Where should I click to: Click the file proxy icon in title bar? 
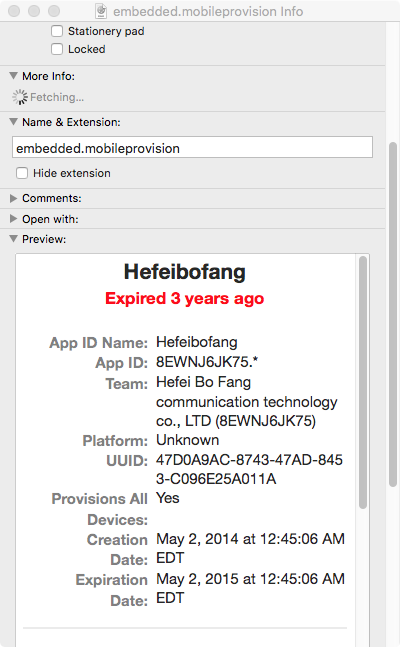point(101,11)
